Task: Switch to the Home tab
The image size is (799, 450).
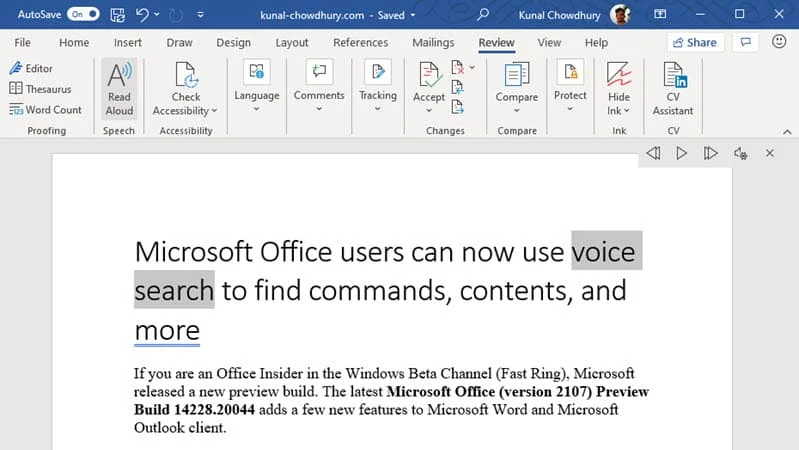Action: coord(74,43)
